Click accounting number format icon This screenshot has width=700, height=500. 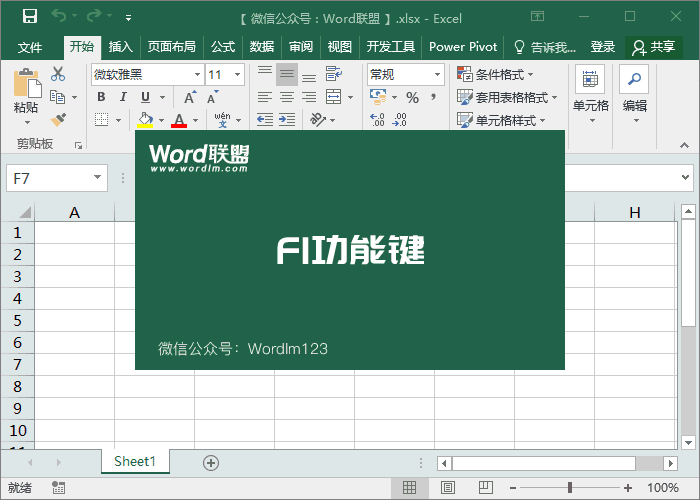(x=378, y=97)
